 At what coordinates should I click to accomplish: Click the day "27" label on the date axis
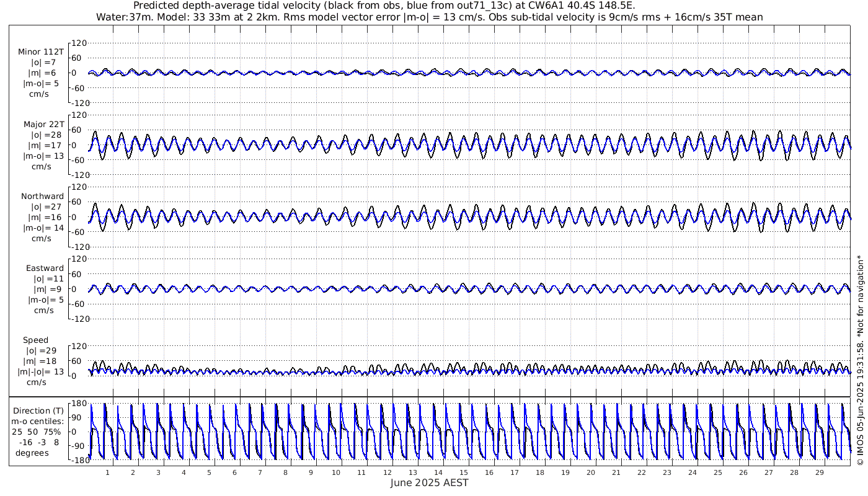click(x=768, y=472)
